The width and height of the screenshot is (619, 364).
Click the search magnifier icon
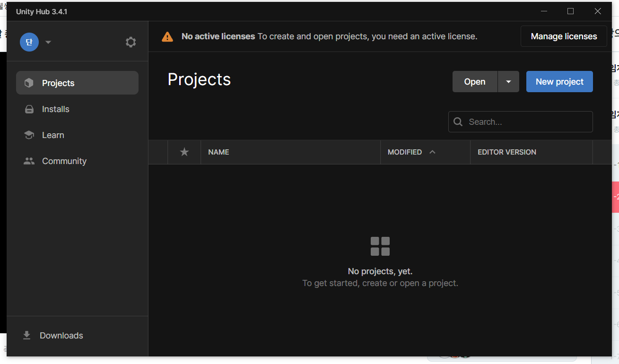pos(458,122)
